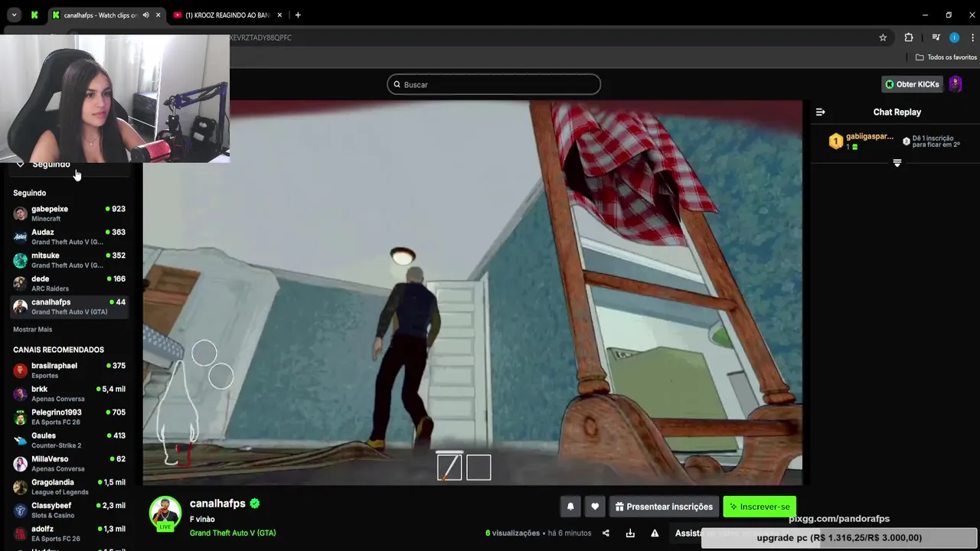Image resolution: width=980 pixels, height=551 pixels.
Task: Click gabepeixe avatar icon
Action: [21, 214]
